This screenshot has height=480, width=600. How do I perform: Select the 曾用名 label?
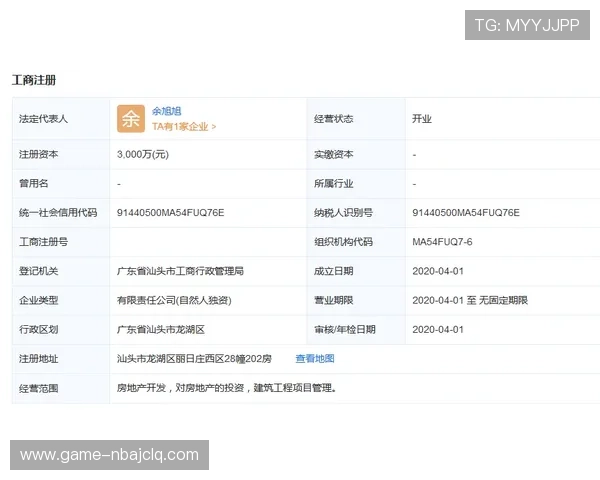34,183
